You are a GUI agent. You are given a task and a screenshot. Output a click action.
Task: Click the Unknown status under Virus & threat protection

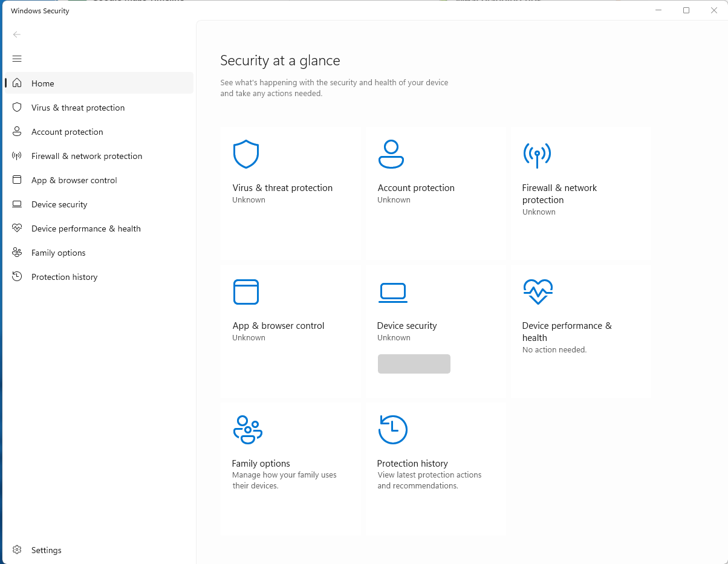click(249, 199)
